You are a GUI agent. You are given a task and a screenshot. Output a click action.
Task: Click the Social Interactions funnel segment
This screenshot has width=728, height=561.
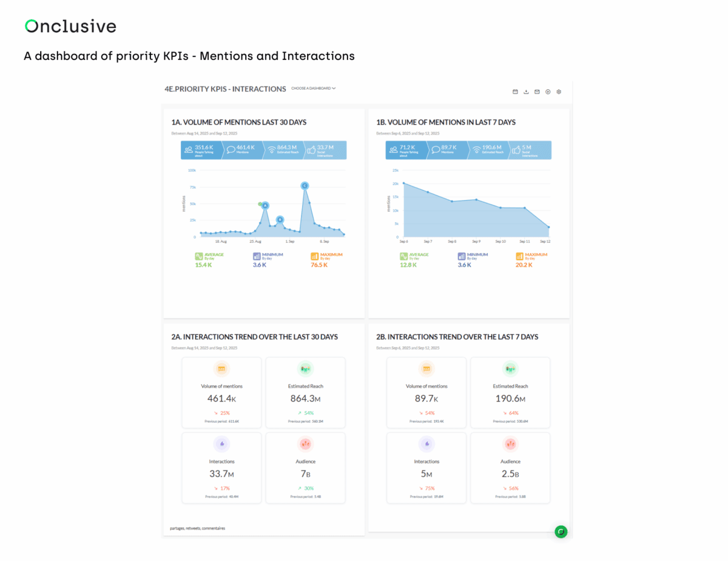(x=325, y=150)
